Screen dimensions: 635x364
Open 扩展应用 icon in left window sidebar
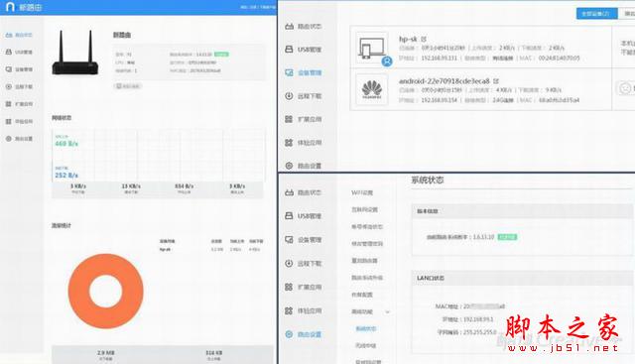tap(9, 104)
